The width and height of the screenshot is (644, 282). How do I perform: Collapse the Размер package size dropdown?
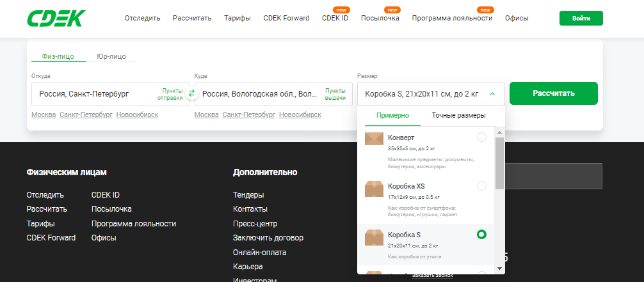pyautogui.click(x=492, y=93)
